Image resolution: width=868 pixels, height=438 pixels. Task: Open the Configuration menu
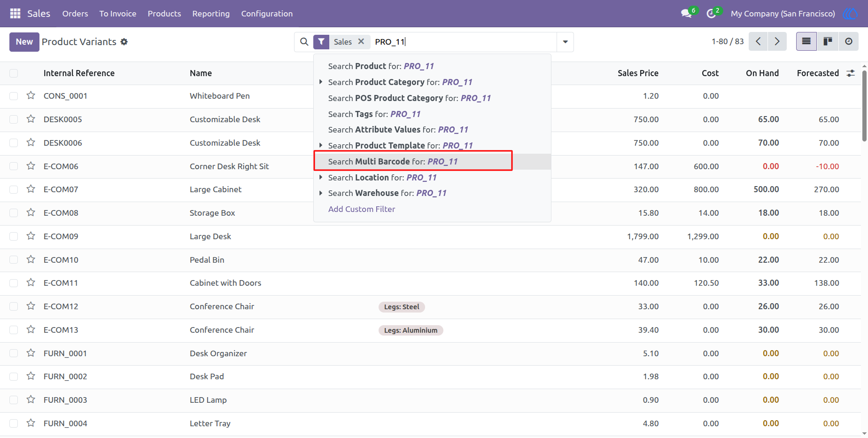267,14
